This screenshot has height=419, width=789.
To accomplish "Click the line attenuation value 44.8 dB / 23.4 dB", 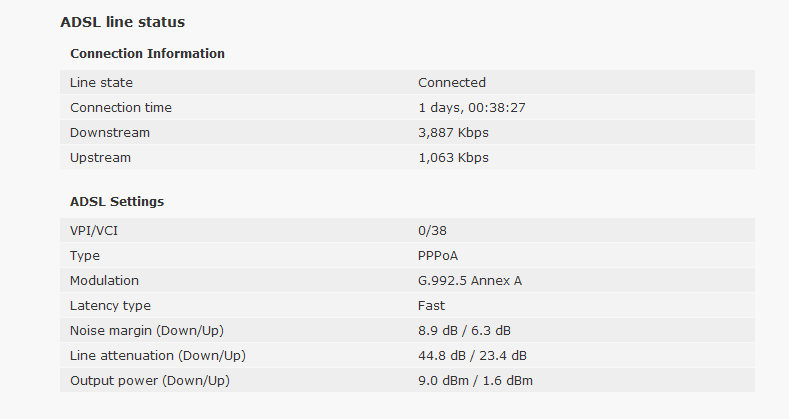I will pyautogui.click(x=472, y=356).
